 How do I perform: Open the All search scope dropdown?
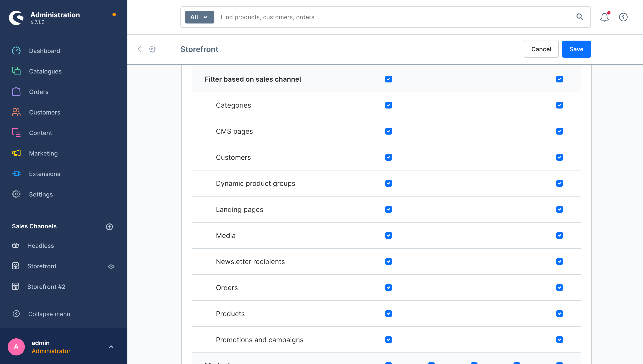click(x=199, y=17)
